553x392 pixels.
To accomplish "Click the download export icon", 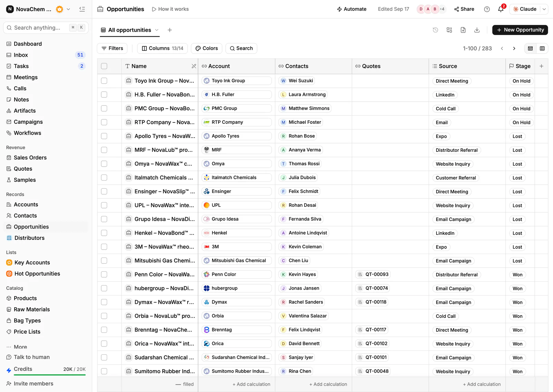I will (x=477, y=30).
